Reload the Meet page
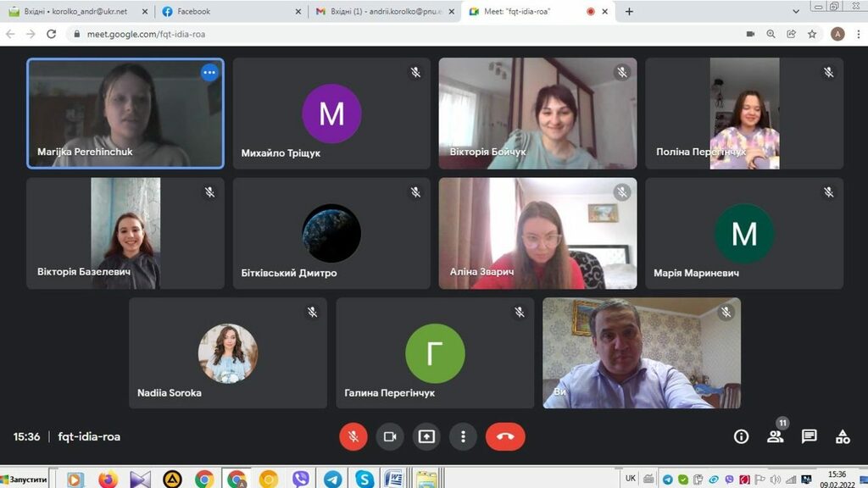Viewport: 868px width, 488px height. [52, 34]
